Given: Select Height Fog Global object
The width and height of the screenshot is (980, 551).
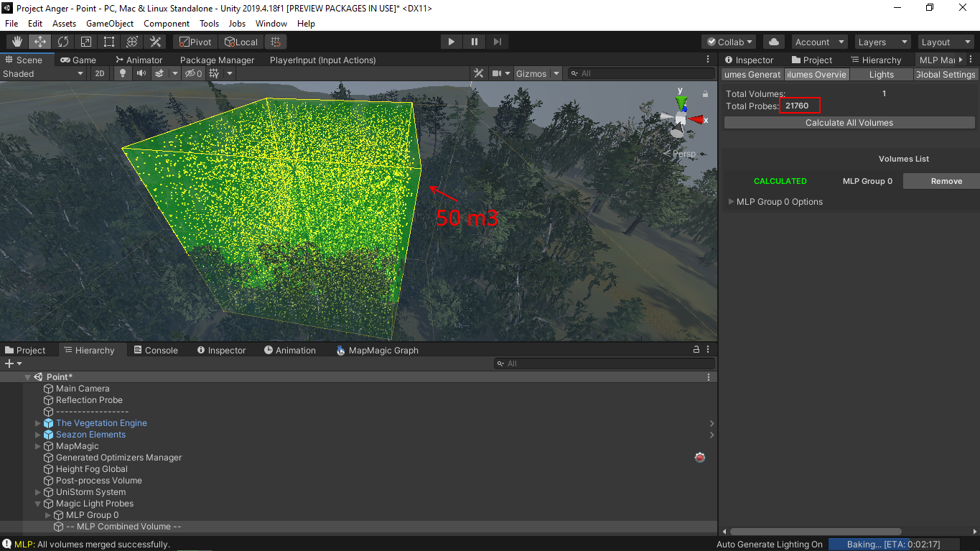Looking at the screenshot, I should [x=92, y=469].
